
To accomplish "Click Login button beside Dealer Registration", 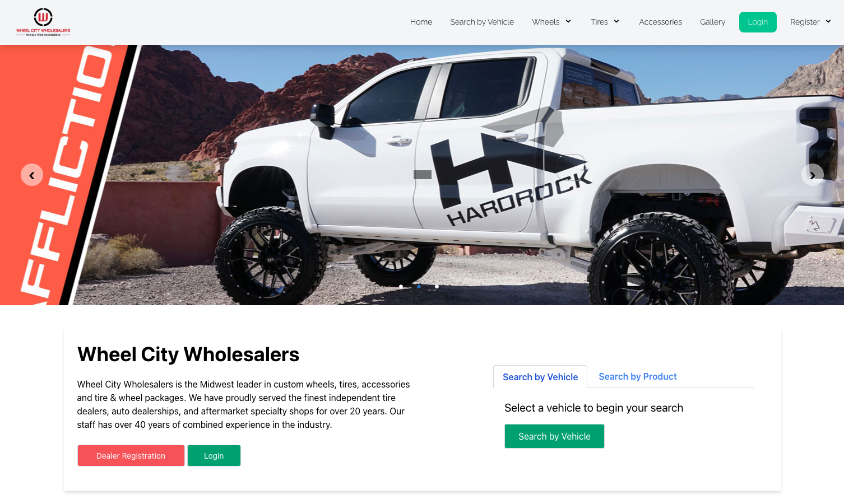I will pyautogui.click(x=214, y=455).
